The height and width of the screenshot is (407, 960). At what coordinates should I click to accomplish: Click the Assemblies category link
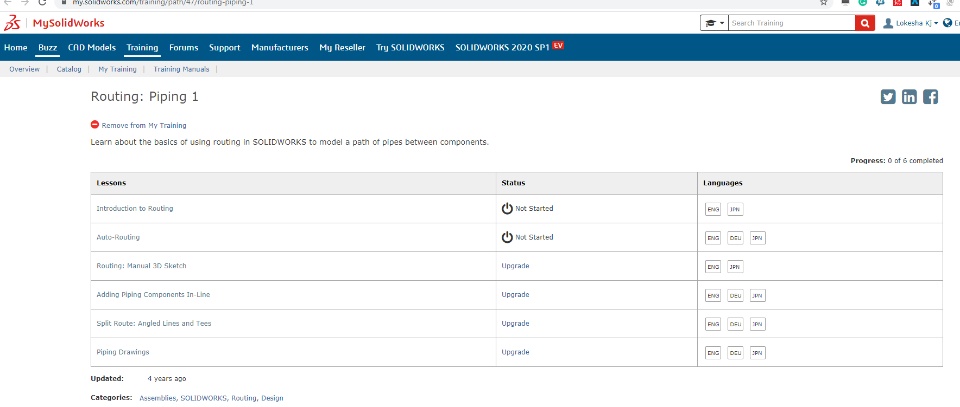coord(159,398)
